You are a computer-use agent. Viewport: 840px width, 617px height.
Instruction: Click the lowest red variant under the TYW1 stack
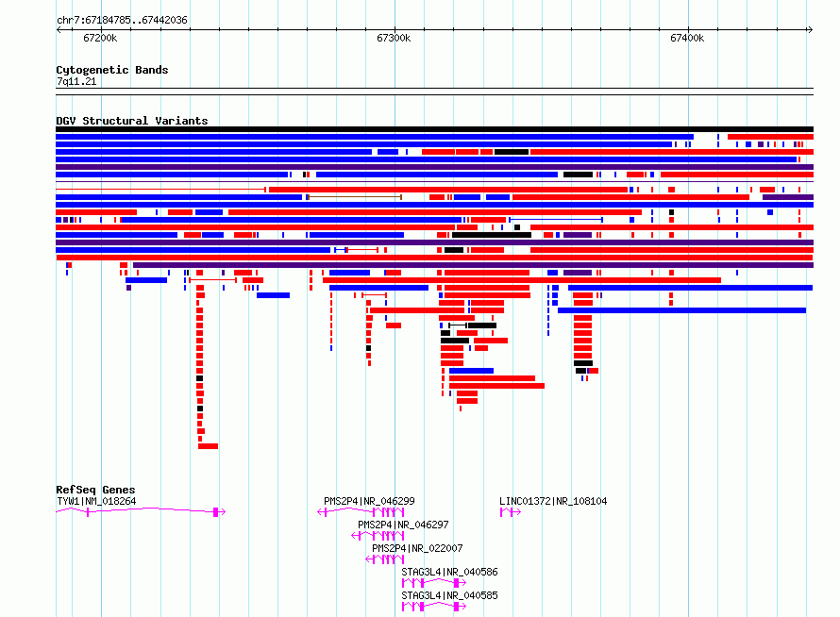pos(208,446)
